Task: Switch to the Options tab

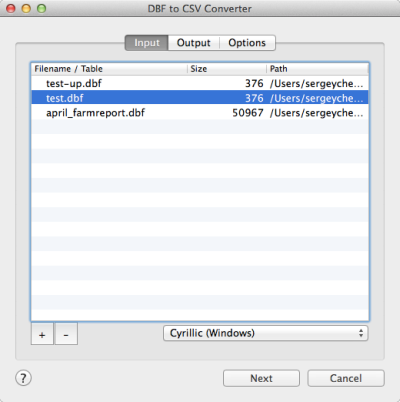Action: [x=247, y=43]
